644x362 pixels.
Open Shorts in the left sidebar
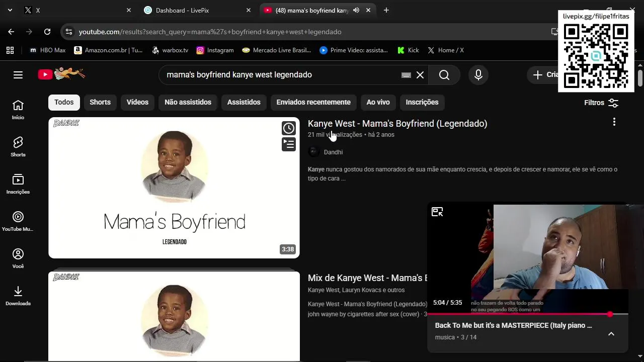click(18, 147)
